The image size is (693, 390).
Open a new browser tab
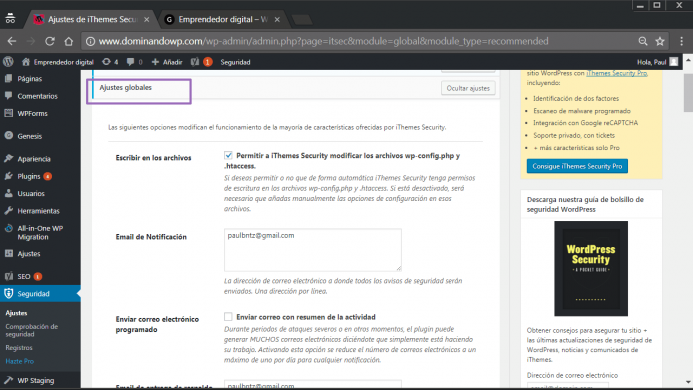point(302,19)
